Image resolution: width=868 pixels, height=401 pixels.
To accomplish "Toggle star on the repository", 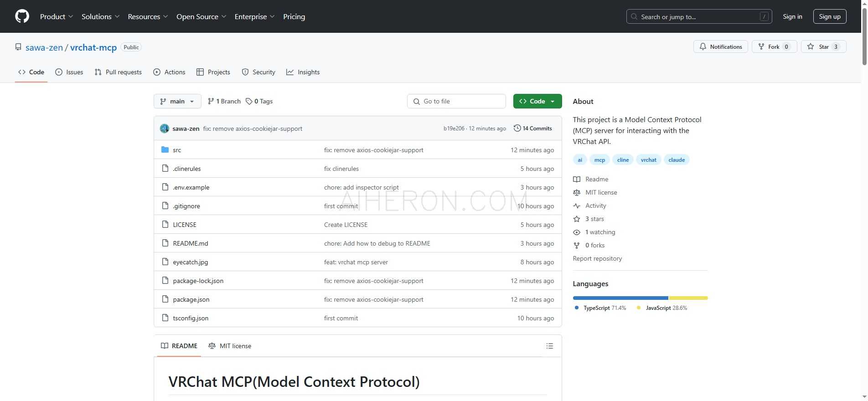I will coord(823,46).
